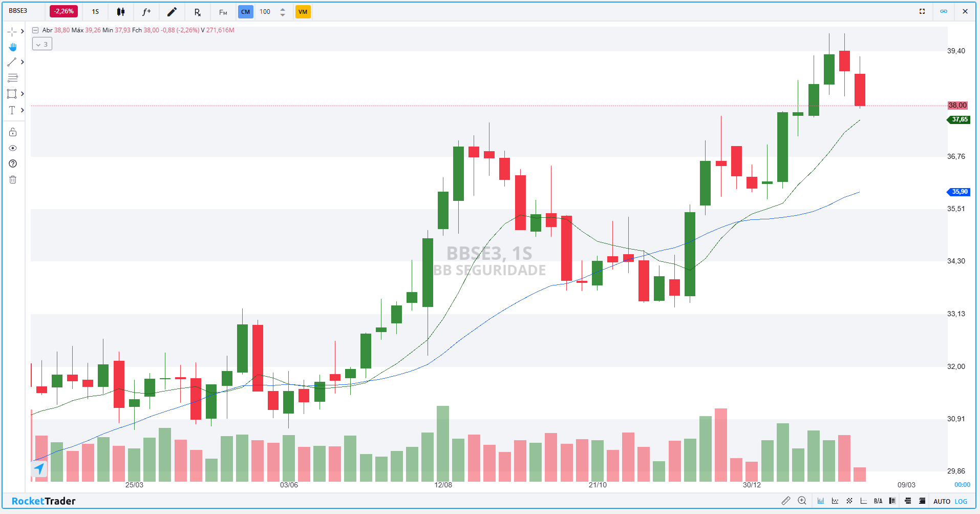Select the Trend Line drawing tool

pyautogui.click(x=12, y=62)
